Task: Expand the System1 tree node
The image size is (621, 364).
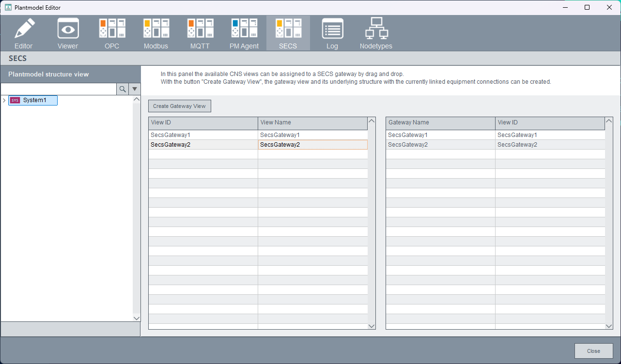Action: (4, 101)
